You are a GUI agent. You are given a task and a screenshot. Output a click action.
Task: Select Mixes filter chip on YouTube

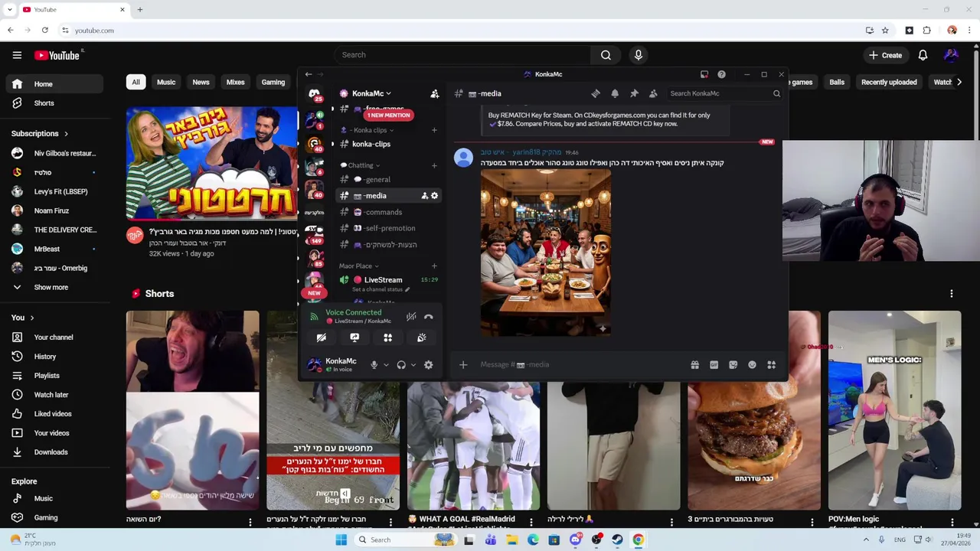point(235,83)
